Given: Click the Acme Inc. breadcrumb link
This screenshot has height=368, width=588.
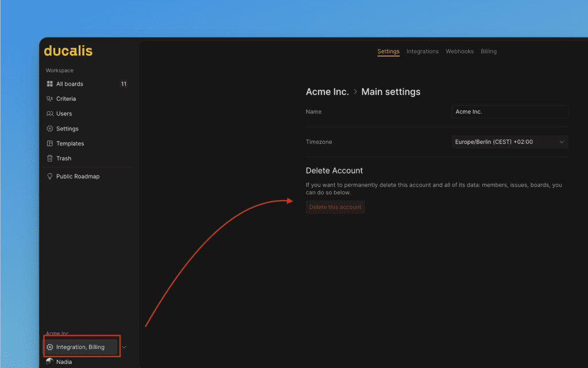Looking at the screenshot, I should click(x=327, y=92).
